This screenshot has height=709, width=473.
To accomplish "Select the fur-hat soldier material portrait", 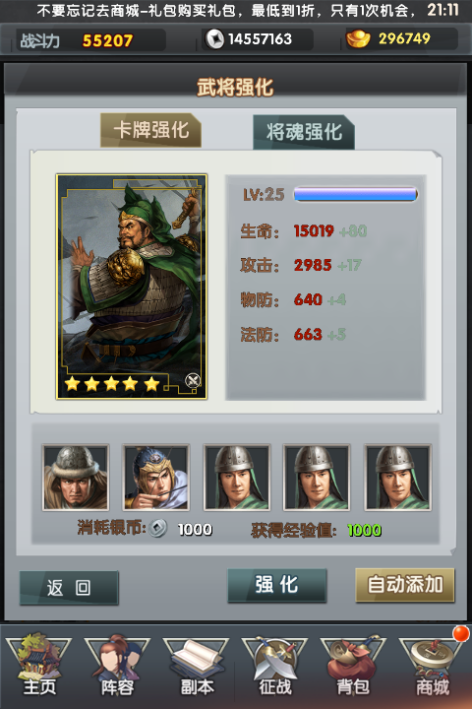I will [x=76, y=477].
